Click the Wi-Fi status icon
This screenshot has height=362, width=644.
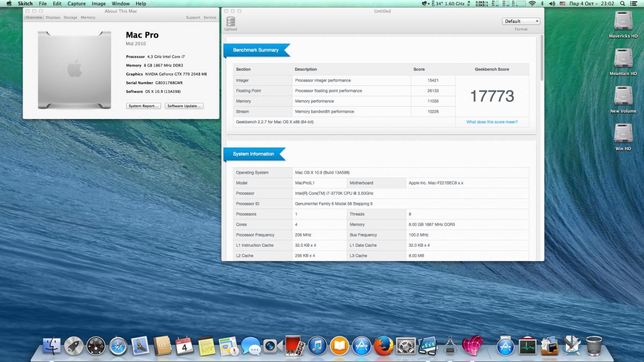pos(532,4)
